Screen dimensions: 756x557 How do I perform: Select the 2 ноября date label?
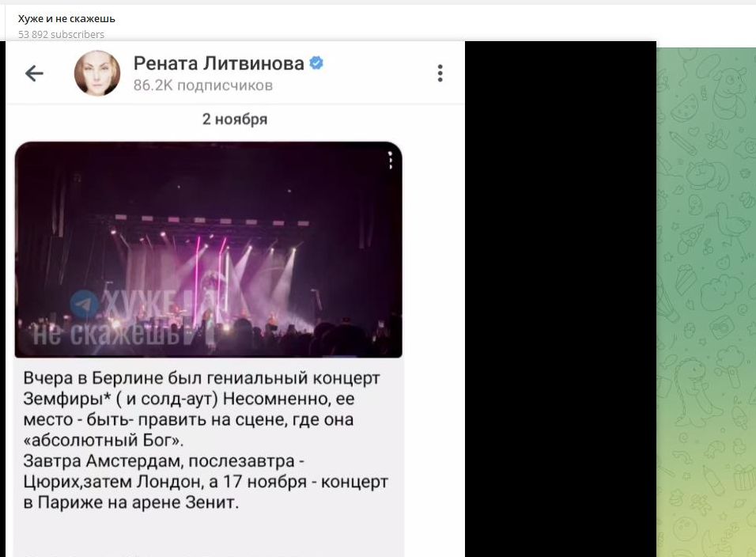[235, 119]
